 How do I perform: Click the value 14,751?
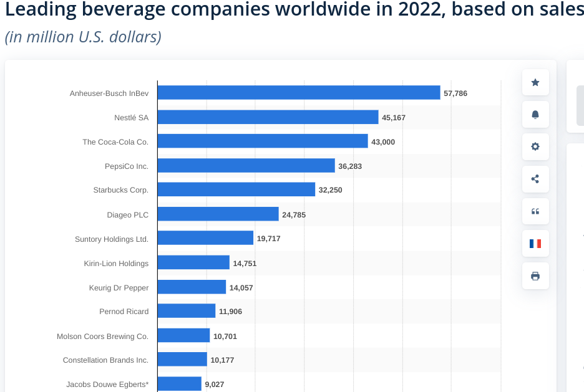[245, 264]
